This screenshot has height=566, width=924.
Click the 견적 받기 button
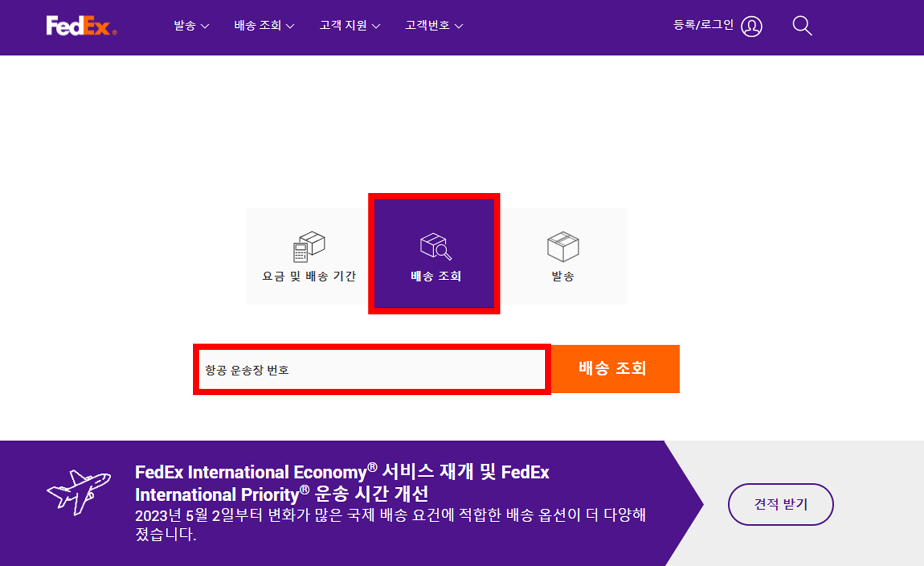[x=780, y=504]
